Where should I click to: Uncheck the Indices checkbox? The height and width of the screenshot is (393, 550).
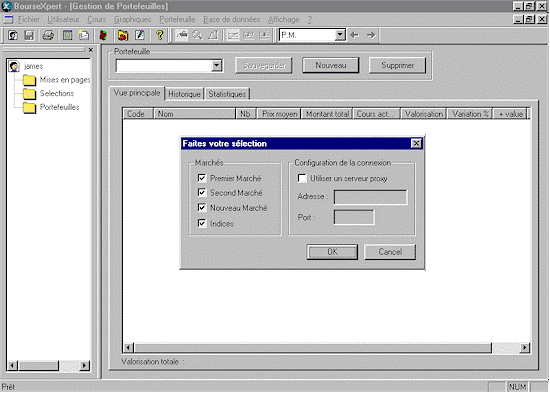point(202,223)
